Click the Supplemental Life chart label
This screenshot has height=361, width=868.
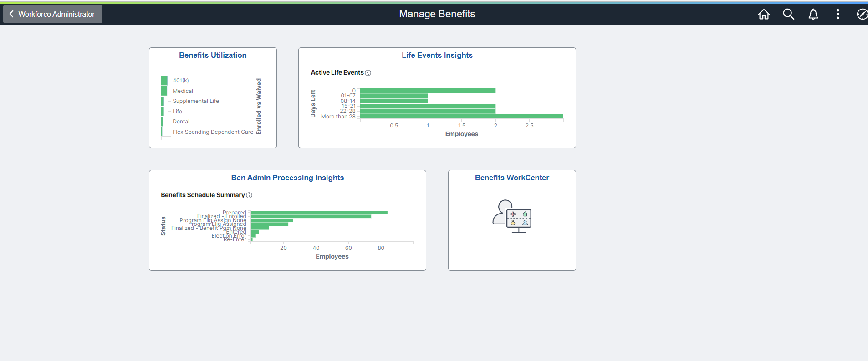click(196, 101)
